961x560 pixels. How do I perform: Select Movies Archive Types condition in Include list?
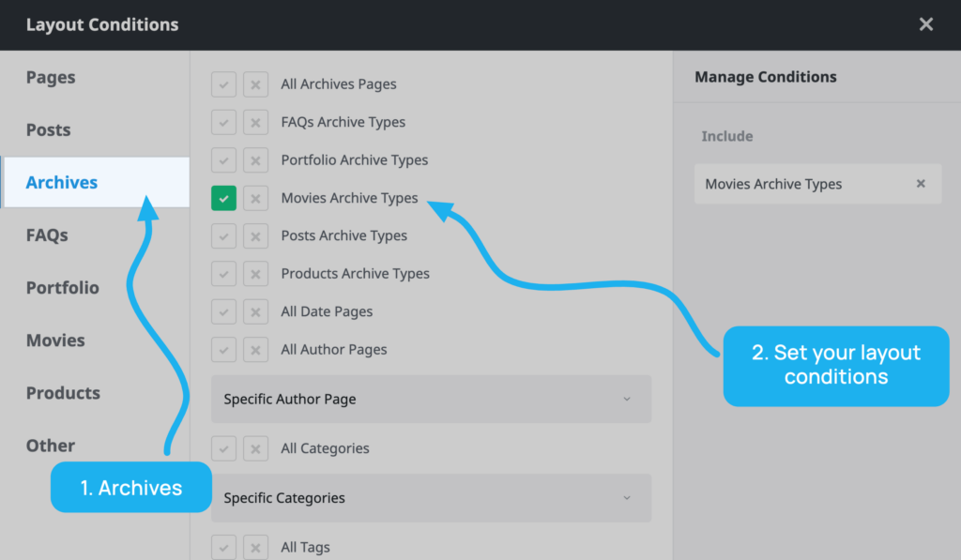coord(817,184)
